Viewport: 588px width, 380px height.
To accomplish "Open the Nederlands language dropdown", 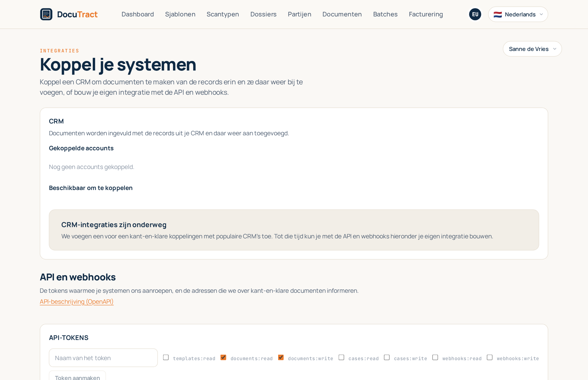I will [518, 14].
